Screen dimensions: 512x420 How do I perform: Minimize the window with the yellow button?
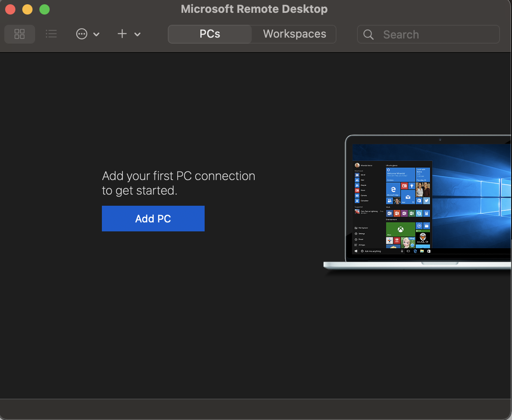click(27, 9)
